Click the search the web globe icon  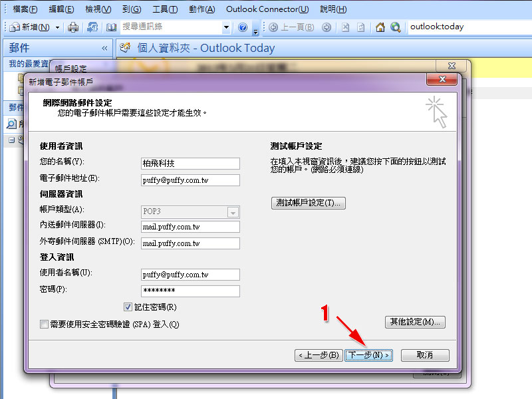[x=396, y=27]
